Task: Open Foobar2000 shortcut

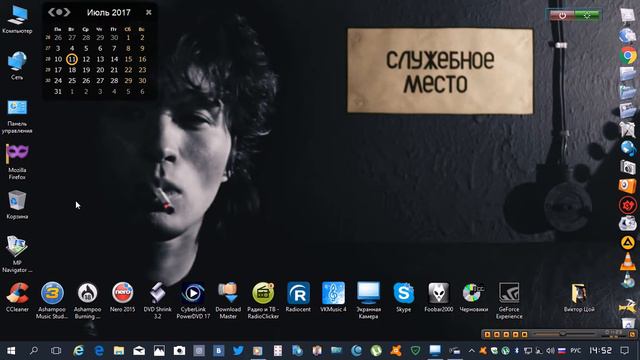Action: tap(439, 297)
